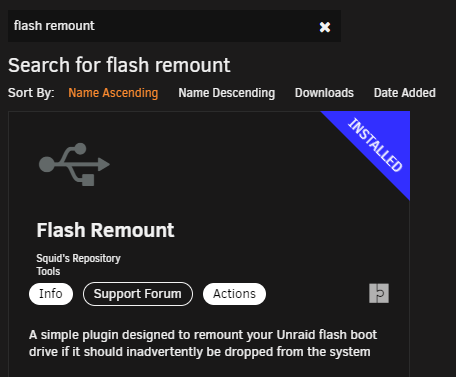Viewport: 456px width, 377px height.
Task: Open the Support Forum link
Action: tap(138, 294)
